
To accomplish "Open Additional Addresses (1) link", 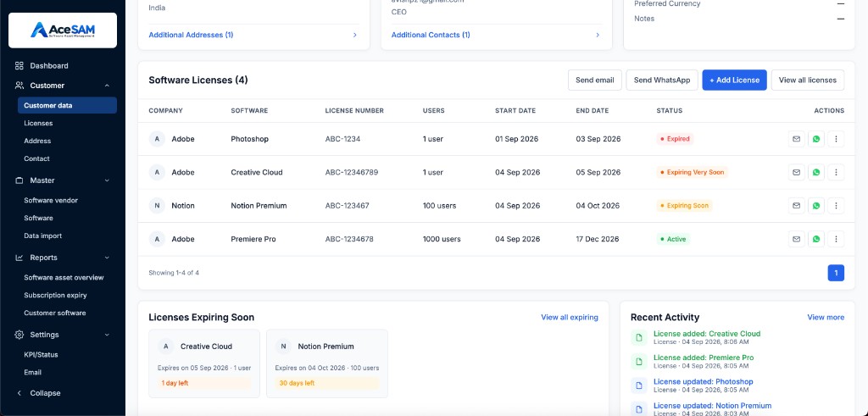I will point(191,35).
